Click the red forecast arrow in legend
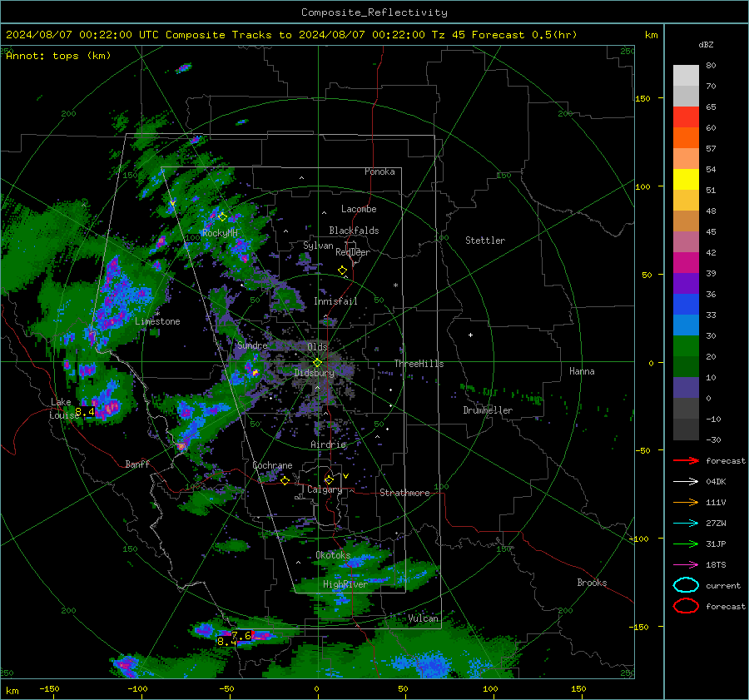Viewport: 749px width, 700px height. pos(686,460)
